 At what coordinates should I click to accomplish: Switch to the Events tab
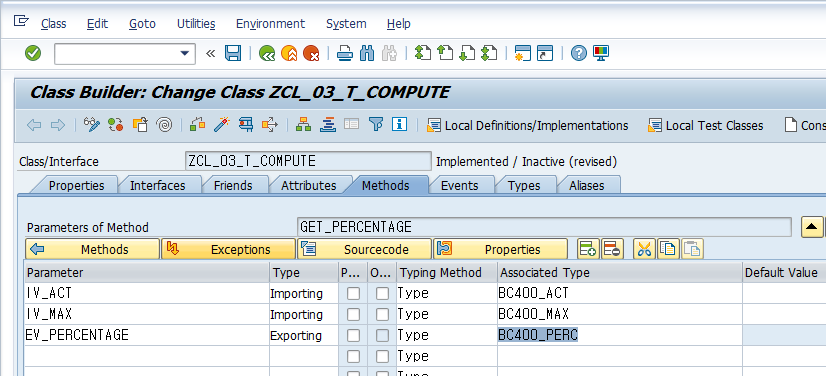pos(459,185)
